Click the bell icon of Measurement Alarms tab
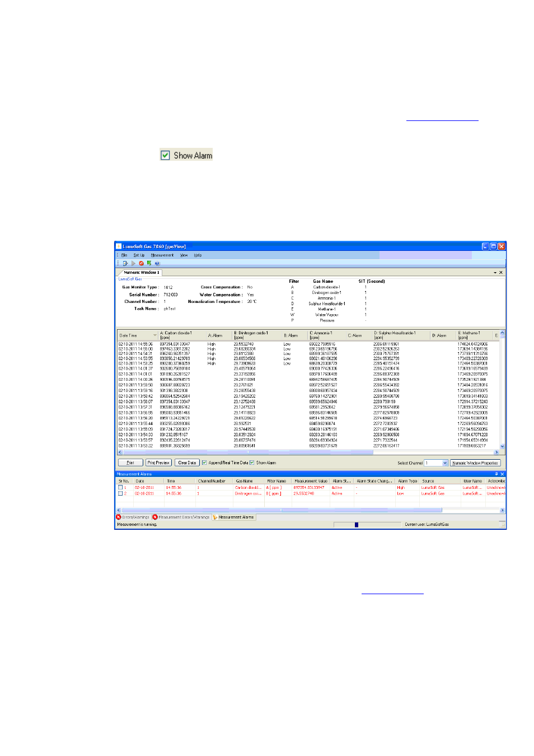This screenshot has height=756, width=534. [215, 517]
